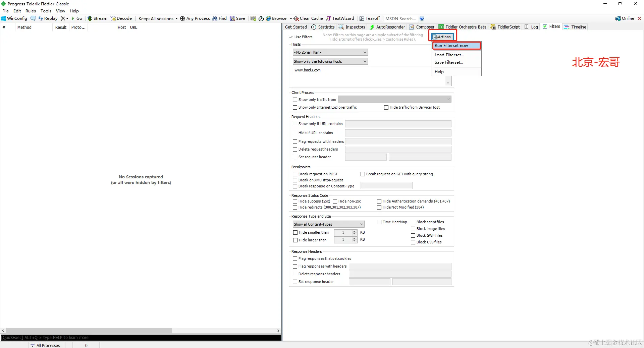Switch to the Log tab
Image resolution: width=644 pixels, height=348 pixels.
pyautogui.click(x=531, y=27)
